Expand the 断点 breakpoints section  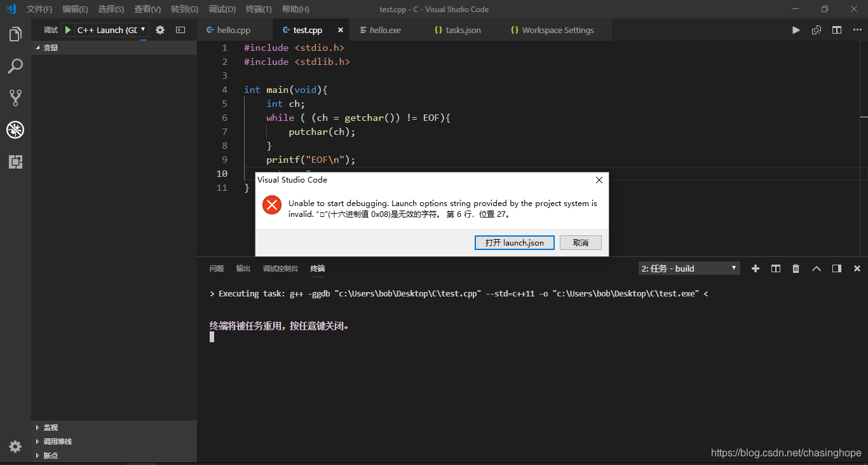114,455
